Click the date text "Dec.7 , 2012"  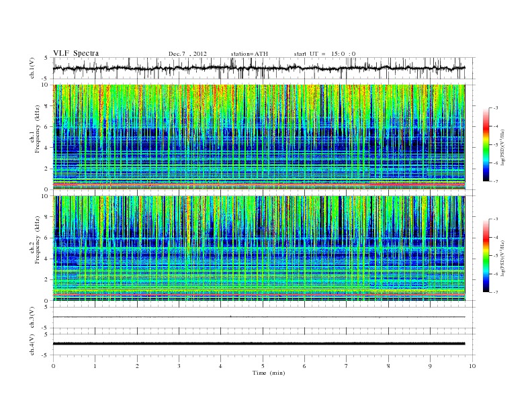point(187,54)
